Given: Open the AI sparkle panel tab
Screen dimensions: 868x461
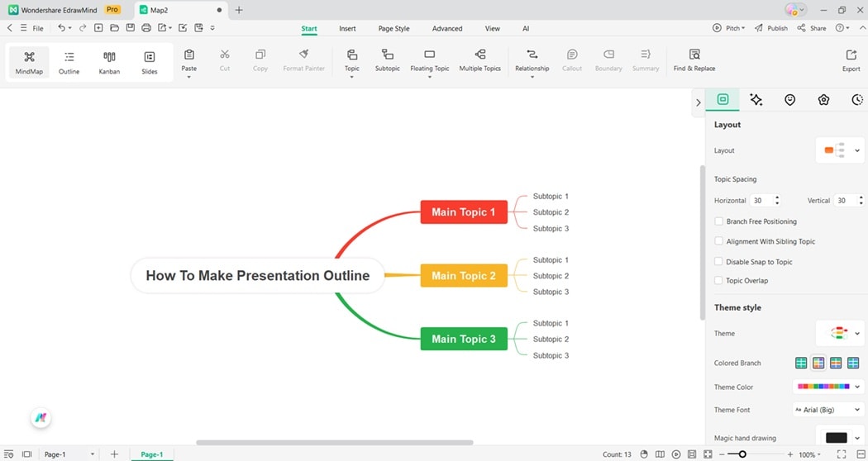Looking at the screenshot, I should click(756, 100).
